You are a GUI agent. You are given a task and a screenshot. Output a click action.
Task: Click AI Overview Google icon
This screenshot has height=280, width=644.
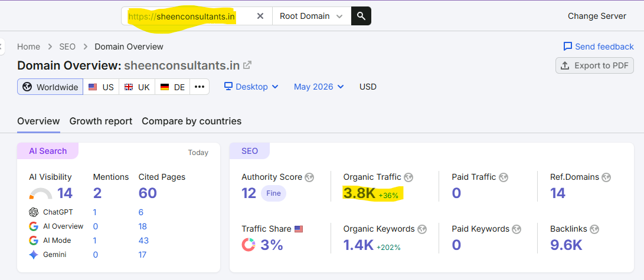pyautogui.click(x=34, y=226)
